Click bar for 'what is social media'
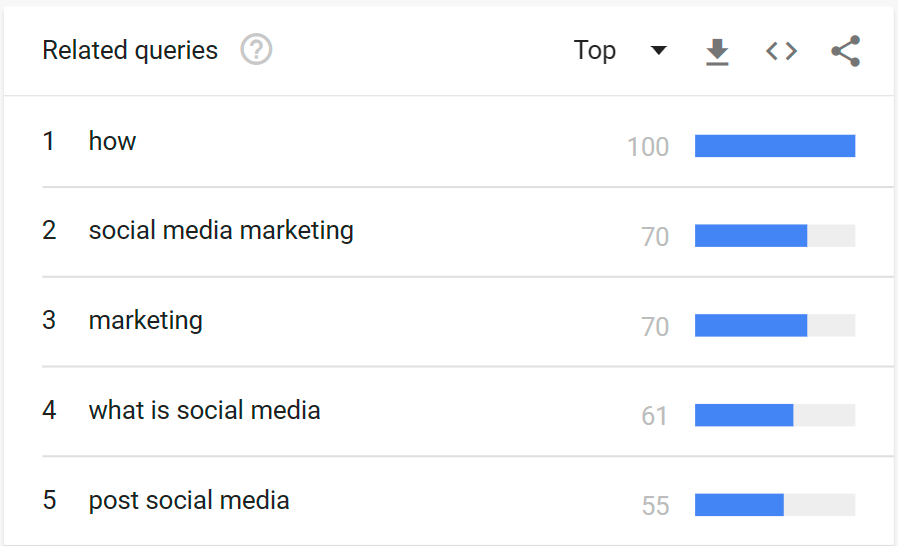This screenshot has width=898, height=546. [x=744, y=415]
